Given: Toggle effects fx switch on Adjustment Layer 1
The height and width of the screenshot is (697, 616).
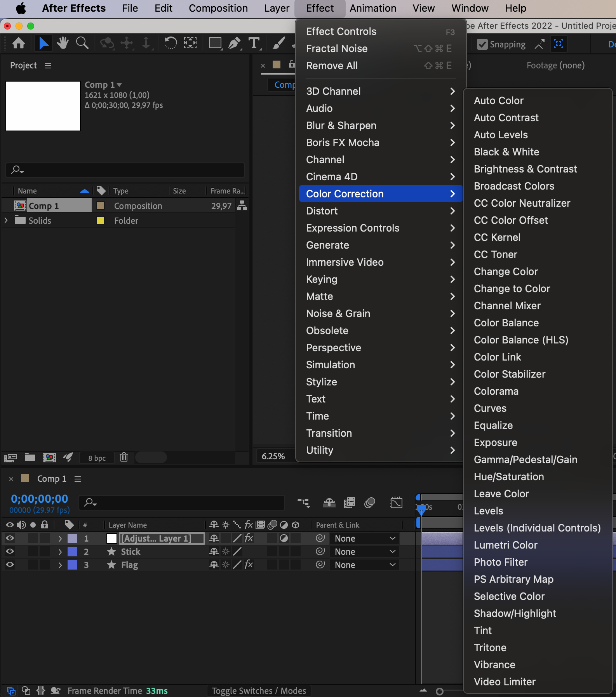Looking at the screenshot, I should (x=249, y=538).
